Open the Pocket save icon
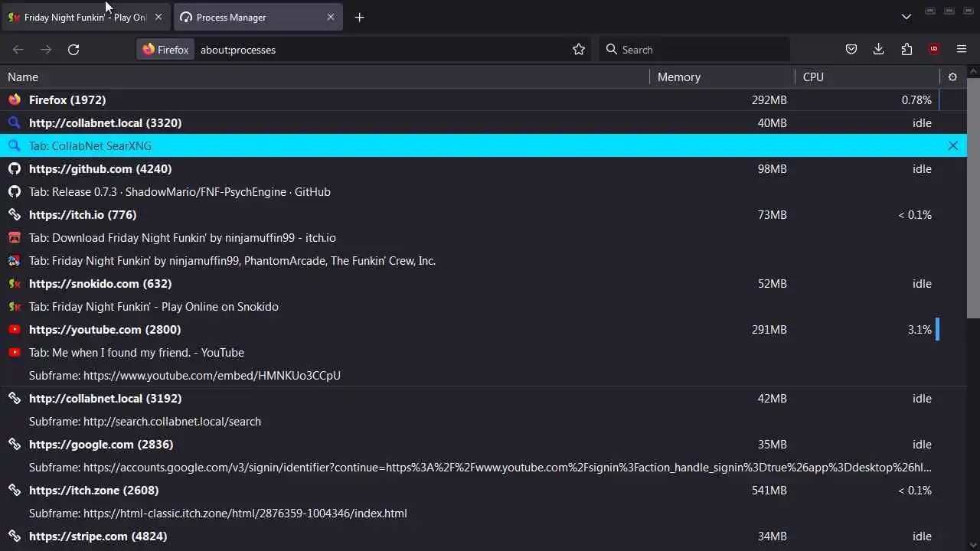 coord(851,50)
